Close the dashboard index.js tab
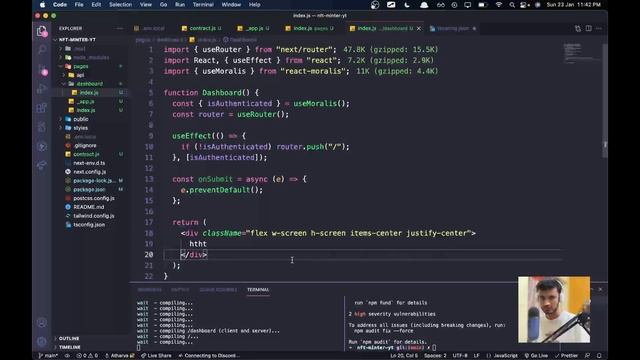640x360 pixels. click(x=418, y=29)
